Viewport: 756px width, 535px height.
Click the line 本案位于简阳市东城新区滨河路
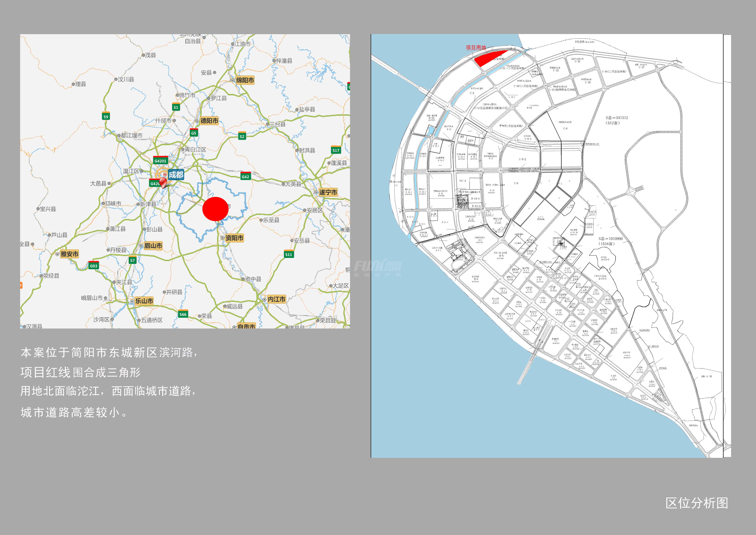[x=109, y=352]
